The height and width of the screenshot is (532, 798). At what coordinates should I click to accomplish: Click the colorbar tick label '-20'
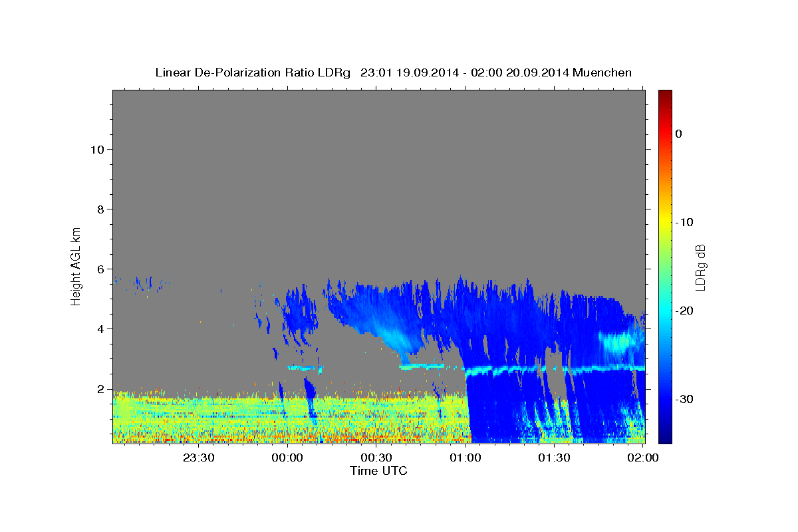(685, 311)
